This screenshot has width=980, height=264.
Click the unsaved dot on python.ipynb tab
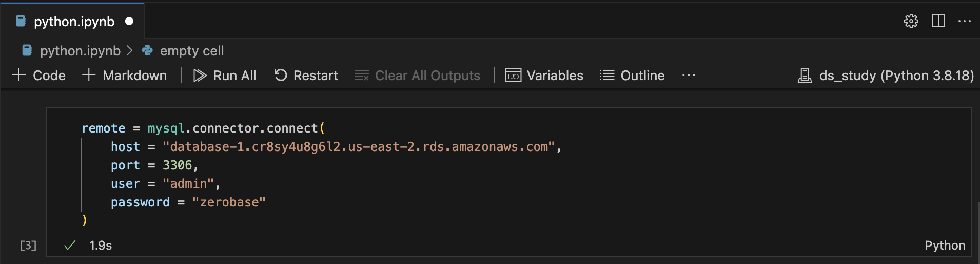coord(129,22)
